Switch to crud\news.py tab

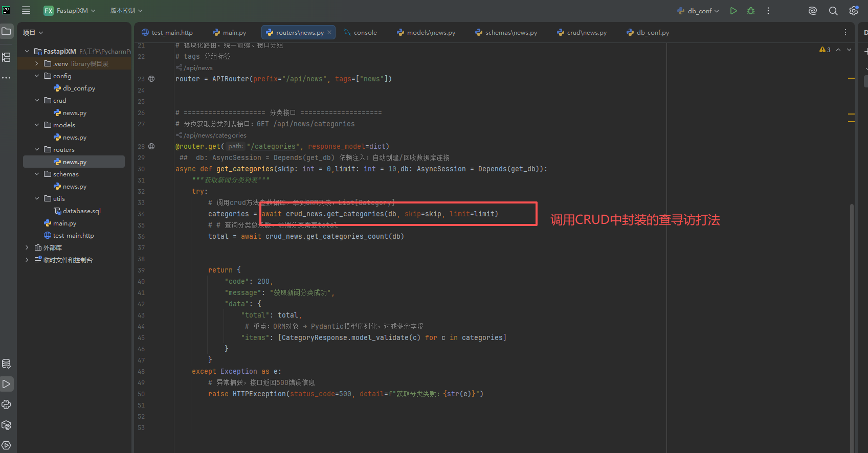click(x=582, y=32)
